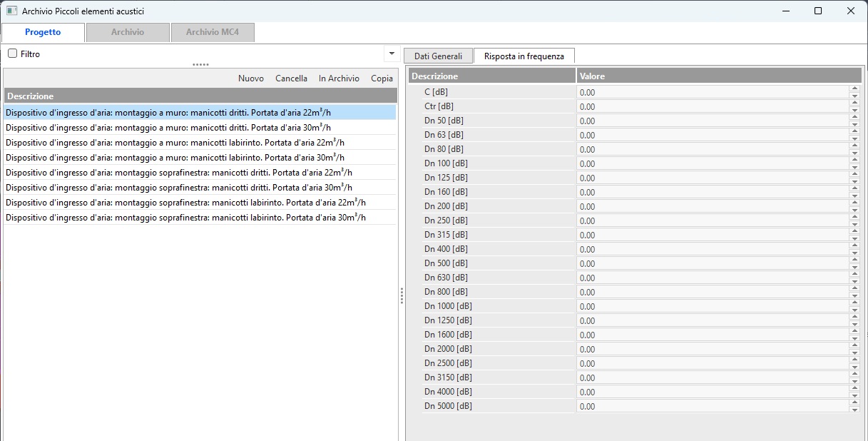The width and height of the screenshot is (868, 441).
Task: Open the Dati Generali tab
Action: (438, 56)
